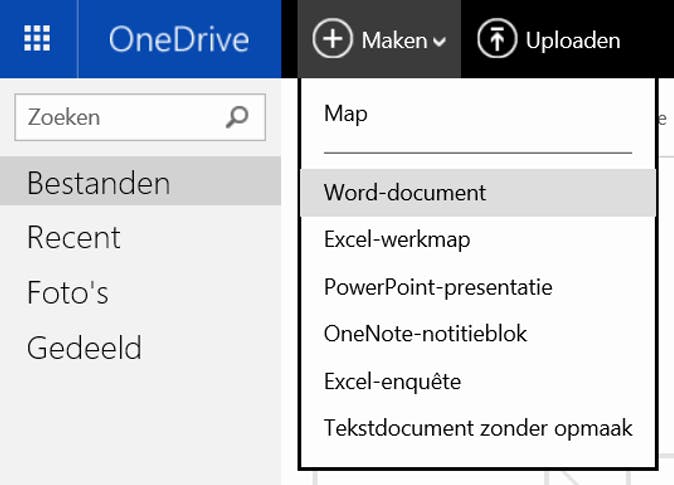The image size is (674, 485).
Task: Show Gedeeld items in sidebar
Action: tap(85, 348)
